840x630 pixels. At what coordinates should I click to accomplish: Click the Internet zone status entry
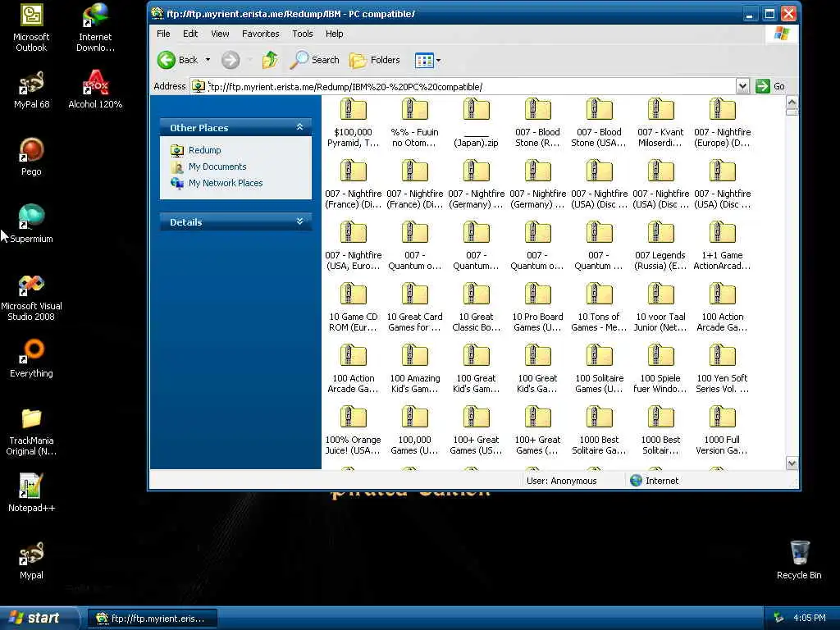coord(655,481)
